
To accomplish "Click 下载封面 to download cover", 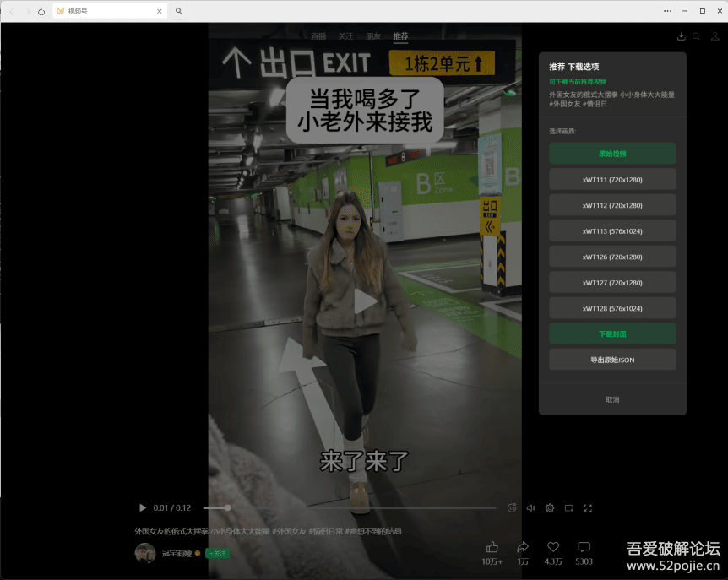I will [612, 334].
